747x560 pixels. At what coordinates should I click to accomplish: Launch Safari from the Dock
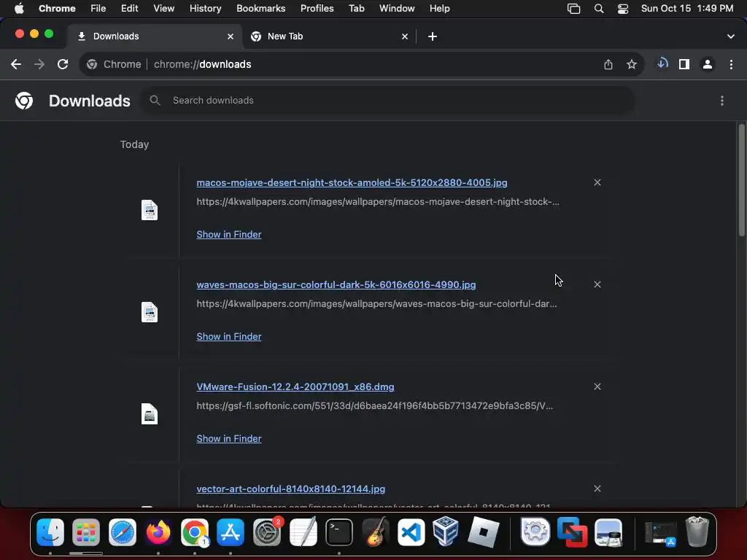click(x=123, y=532)
